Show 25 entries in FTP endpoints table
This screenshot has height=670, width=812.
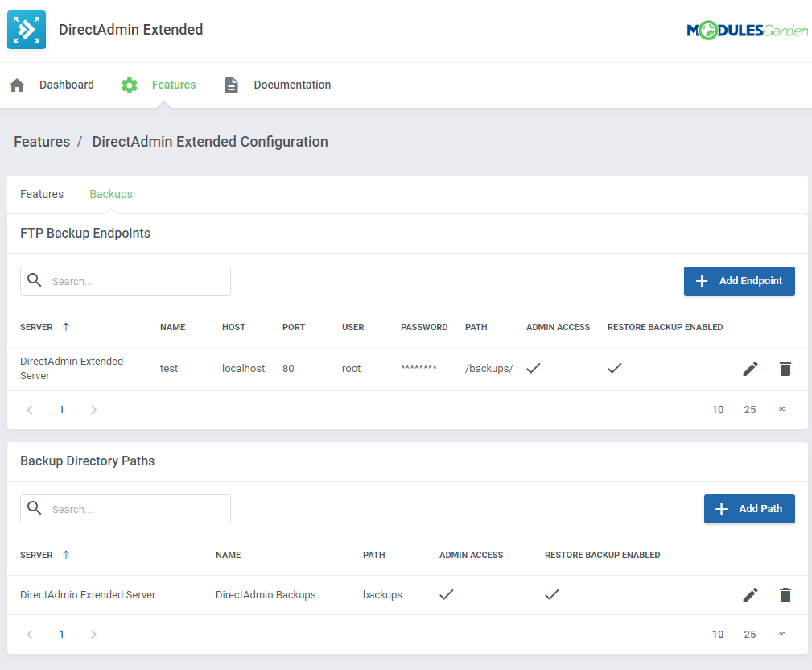click(x=750, y=410)
